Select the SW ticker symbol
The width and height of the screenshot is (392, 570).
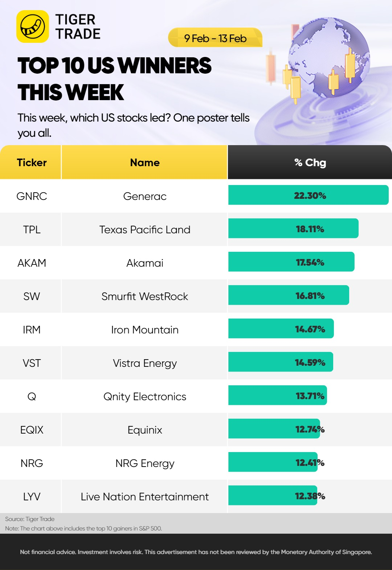(x=32, y=296)
